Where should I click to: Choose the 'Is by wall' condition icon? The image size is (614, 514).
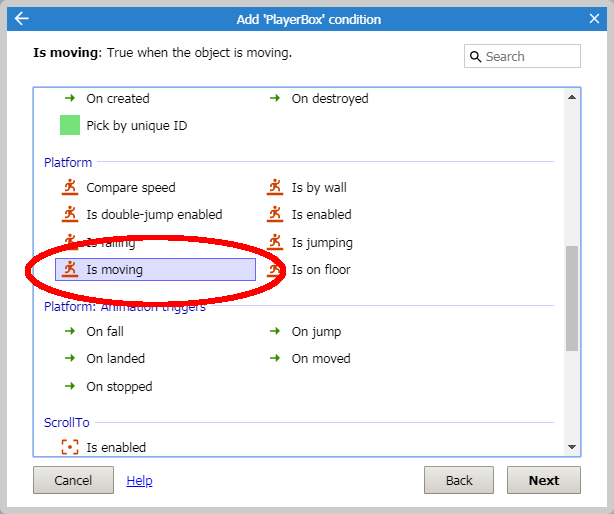275,187
